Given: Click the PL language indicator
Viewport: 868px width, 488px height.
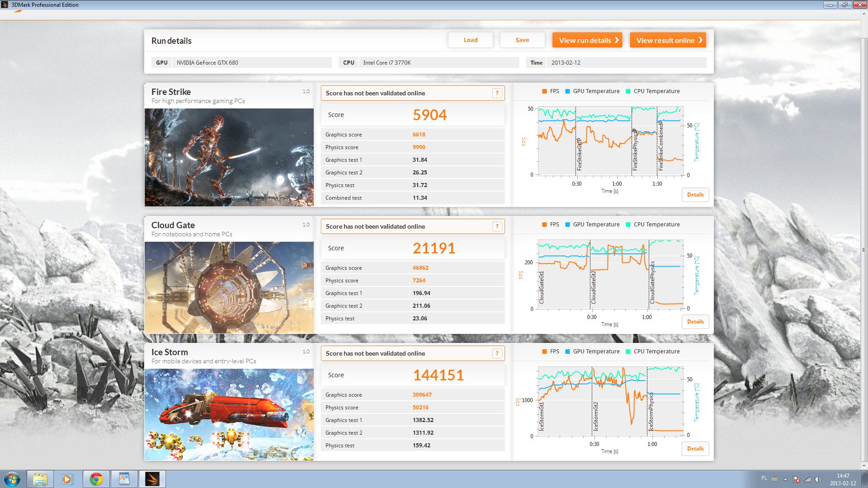Looking at the screenshot, I should pos(764,478).
